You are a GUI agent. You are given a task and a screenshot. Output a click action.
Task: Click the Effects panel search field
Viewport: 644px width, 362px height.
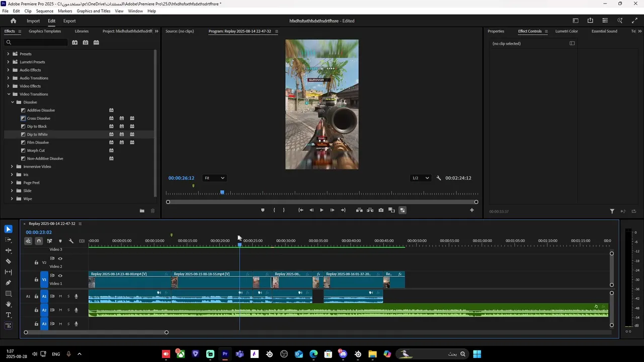pyautogui.click(x=36, y=42)
